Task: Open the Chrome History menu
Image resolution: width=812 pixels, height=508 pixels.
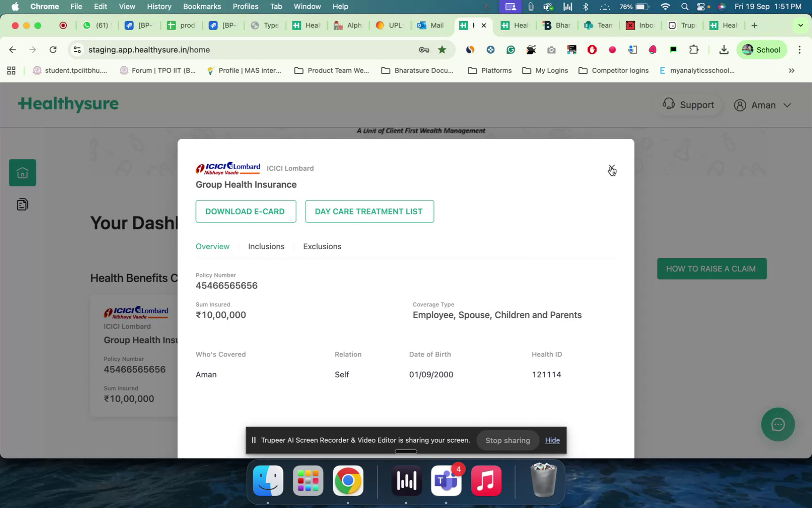Action: pos(159,7)
